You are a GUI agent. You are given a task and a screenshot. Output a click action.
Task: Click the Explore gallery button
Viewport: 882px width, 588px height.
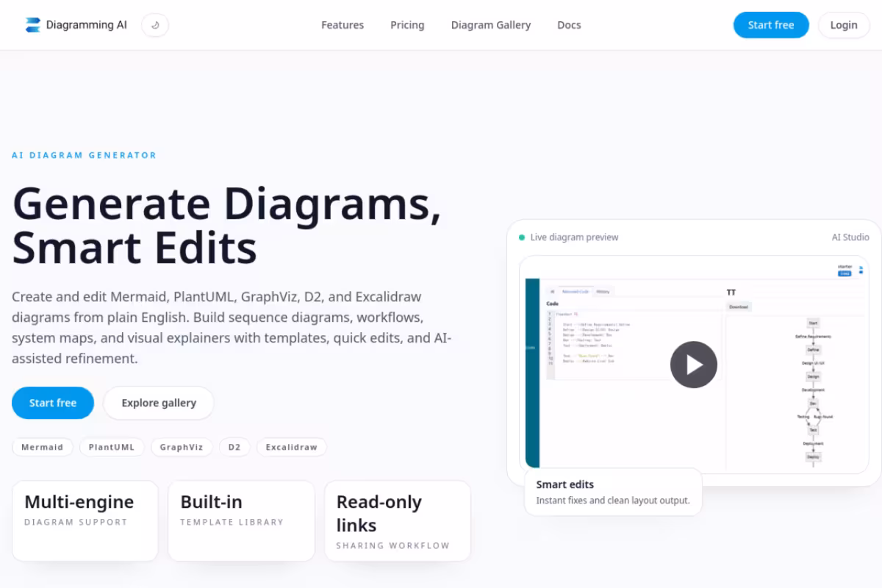pos(159,403)
